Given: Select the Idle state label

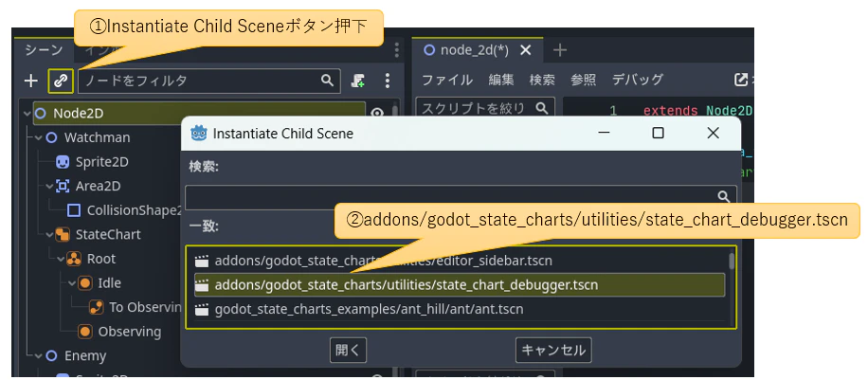Looking at the screenshot, I should pyautogui.click(x=110, y=283).
